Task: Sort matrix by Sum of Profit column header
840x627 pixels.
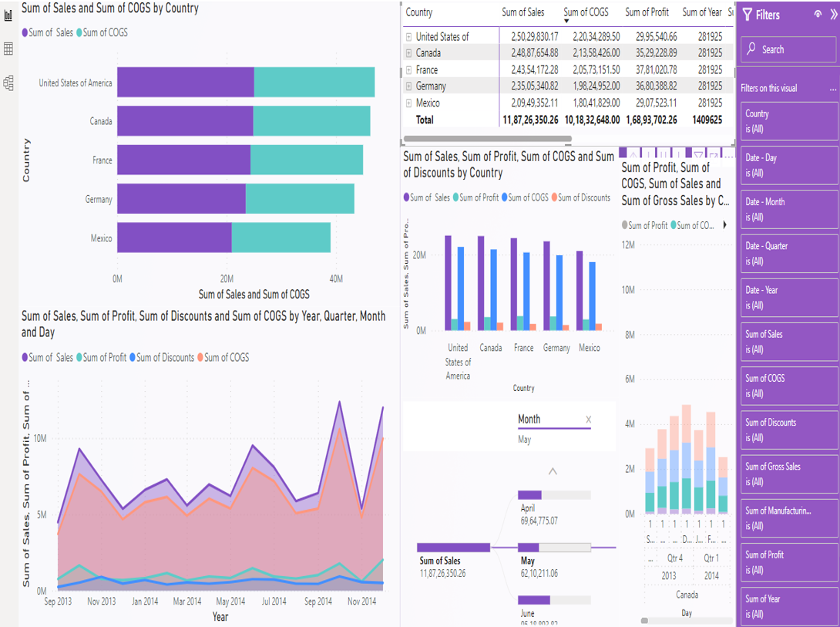Action: pos(647,12)
